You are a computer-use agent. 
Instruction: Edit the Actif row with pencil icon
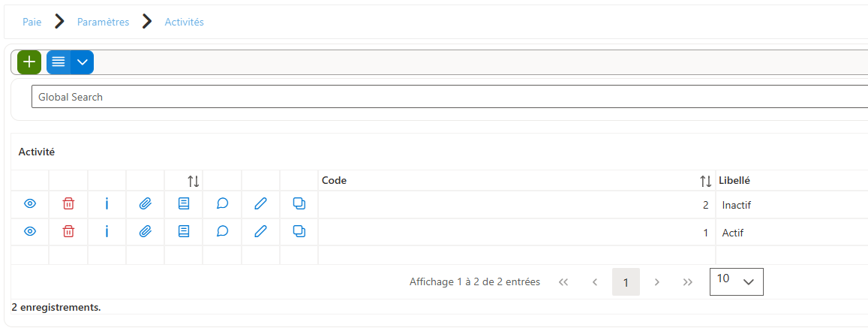260,232
